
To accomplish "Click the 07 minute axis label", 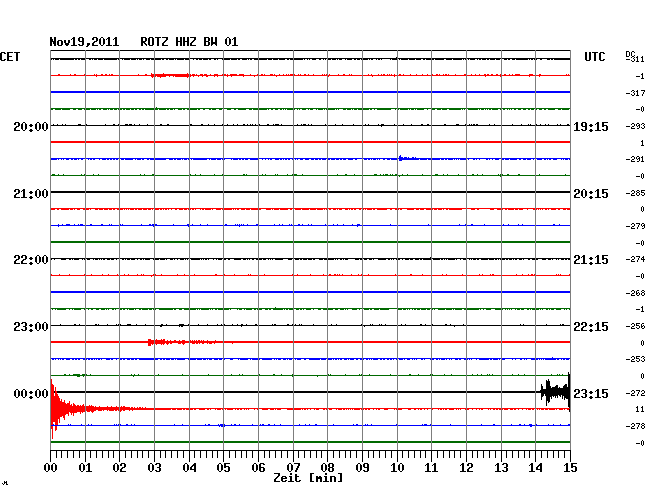I will point(293,468).
